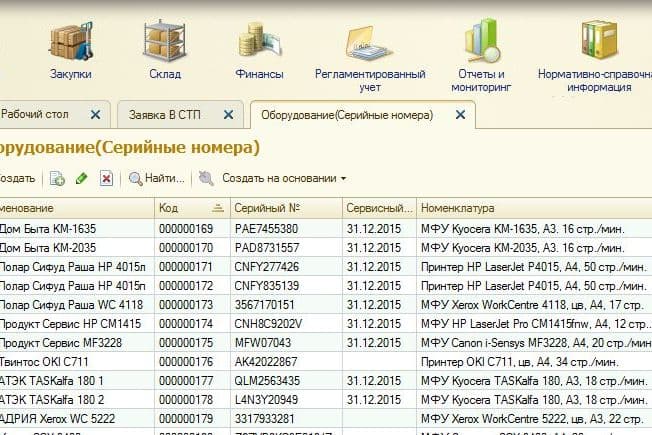Sort by the Наименование column header
Screen dimensions: 652x435
pyautogui.click(x=77, y=208)
